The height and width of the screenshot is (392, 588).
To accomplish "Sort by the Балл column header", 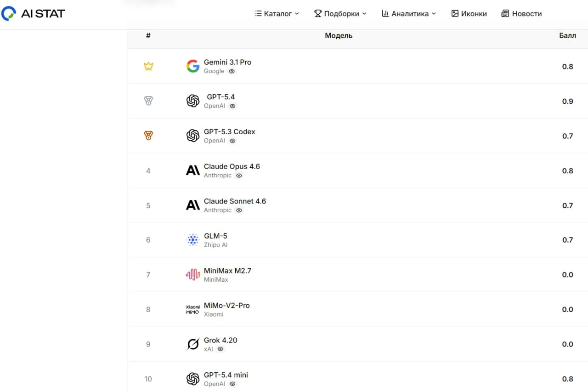I will click(x=567, y=36).
